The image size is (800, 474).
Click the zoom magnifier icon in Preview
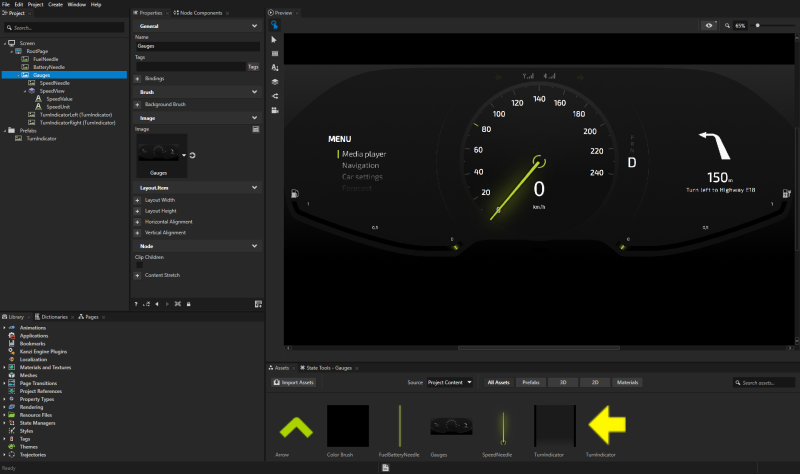[x=728, y=25]
